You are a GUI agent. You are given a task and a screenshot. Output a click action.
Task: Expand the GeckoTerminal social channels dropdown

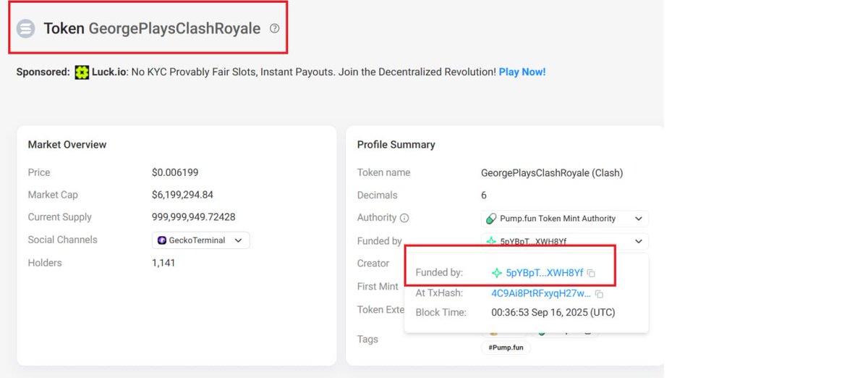[238, 240]
